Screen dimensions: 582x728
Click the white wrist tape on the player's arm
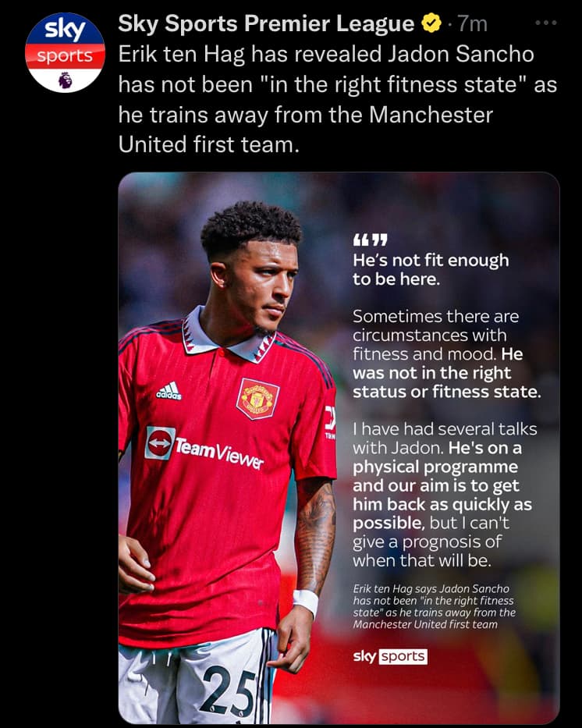pos(306,602)
